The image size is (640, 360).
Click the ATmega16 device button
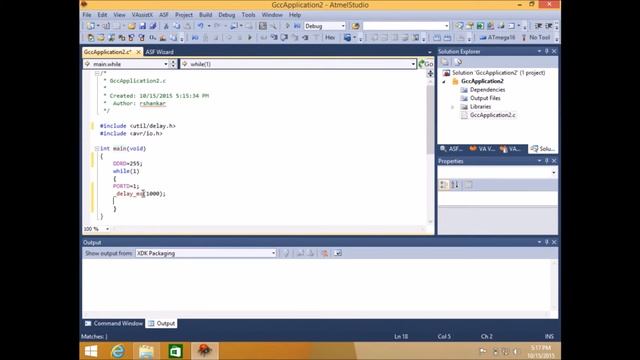point(497,38)
